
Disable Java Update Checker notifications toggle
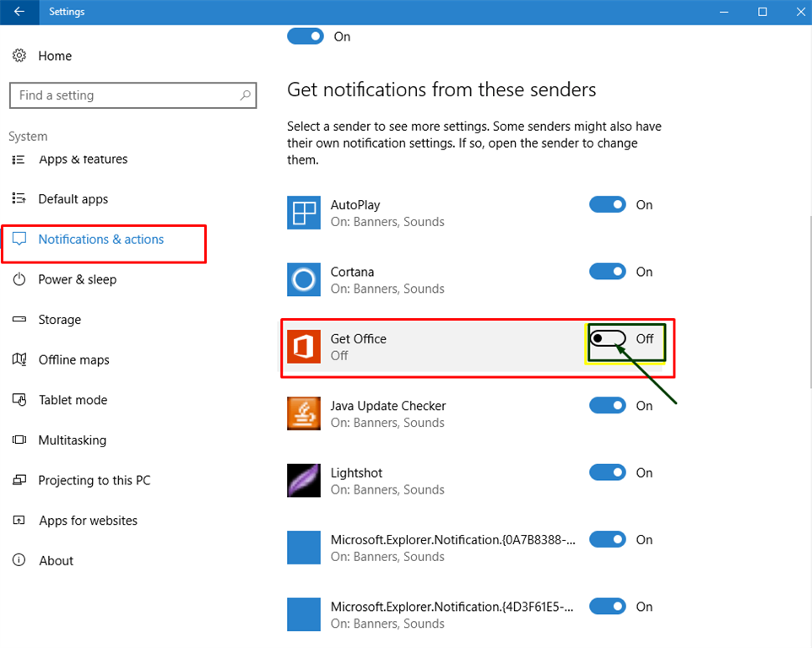coord(608,405)
